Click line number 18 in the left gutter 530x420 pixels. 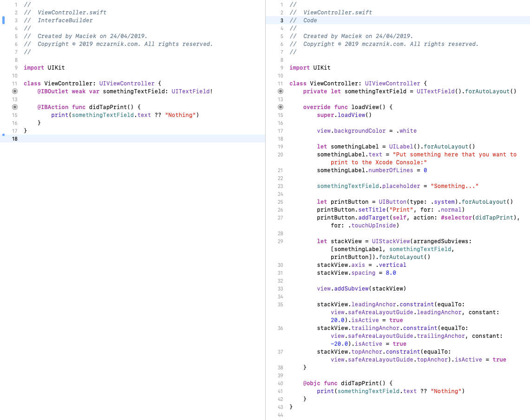15,138
